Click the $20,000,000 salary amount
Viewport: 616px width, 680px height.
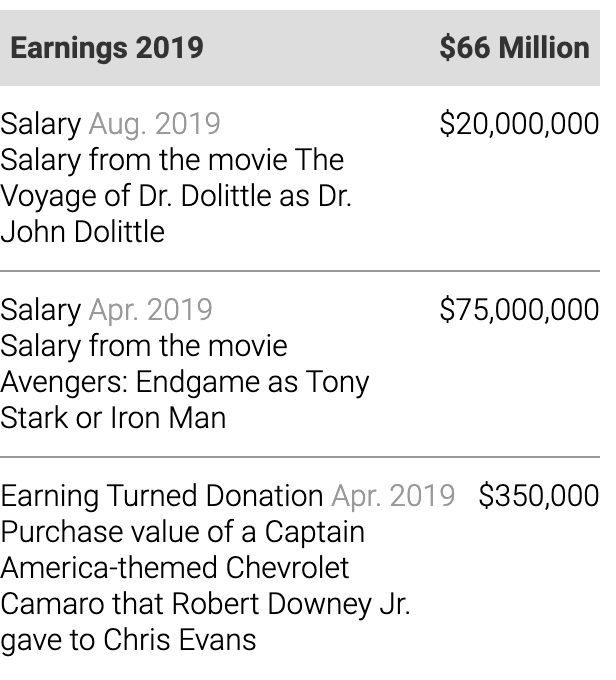(519, 124)
